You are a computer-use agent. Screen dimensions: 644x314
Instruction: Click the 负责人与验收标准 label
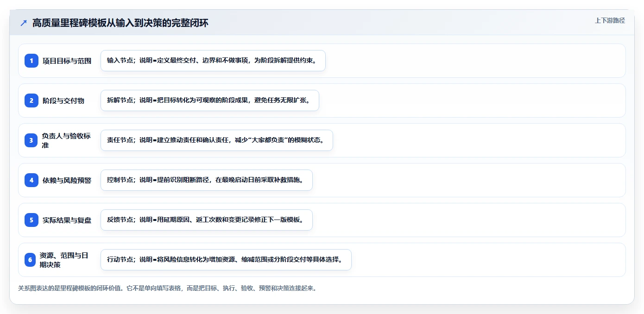[66, 140]
